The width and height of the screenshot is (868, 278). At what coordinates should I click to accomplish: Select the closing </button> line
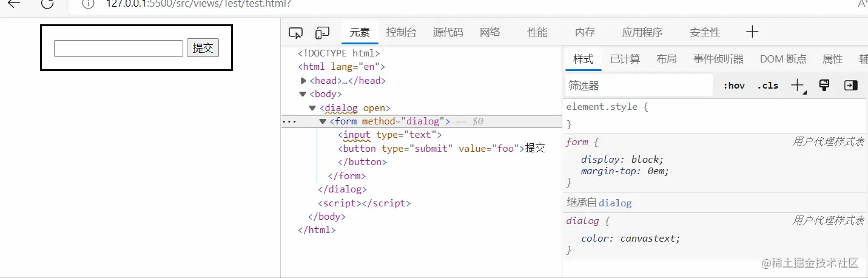click(362, 162)
